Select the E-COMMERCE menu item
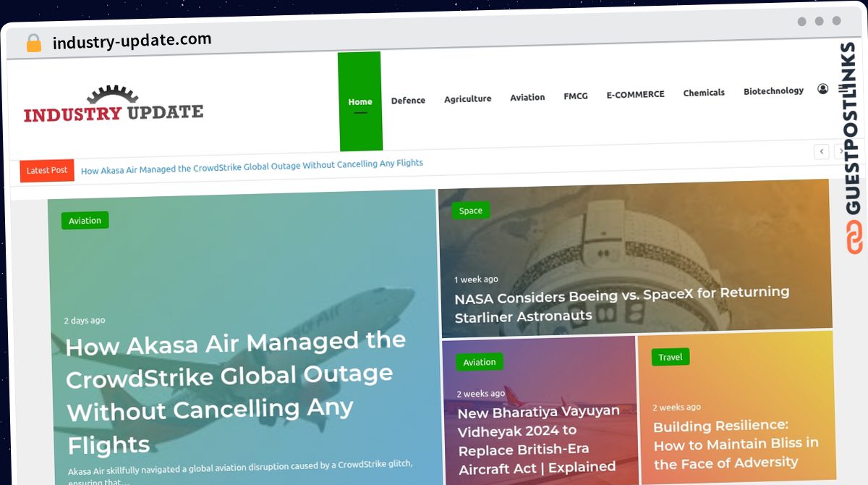The width and height of the screenshot is (868, 485). coord(635,94)
